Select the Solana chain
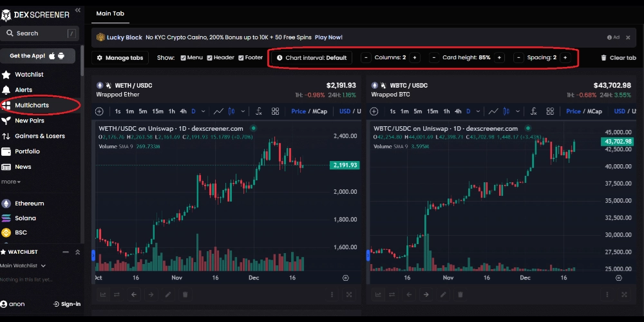This screenshot has width=644, height=322. pos(19,218)
